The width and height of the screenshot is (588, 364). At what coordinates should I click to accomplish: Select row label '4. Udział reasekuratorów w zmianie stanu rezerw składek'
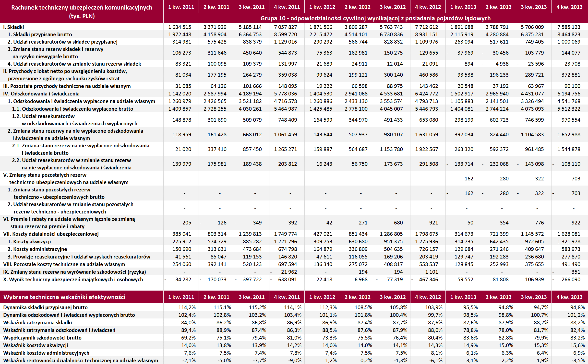pyautogui.click(x=74, y=64)
